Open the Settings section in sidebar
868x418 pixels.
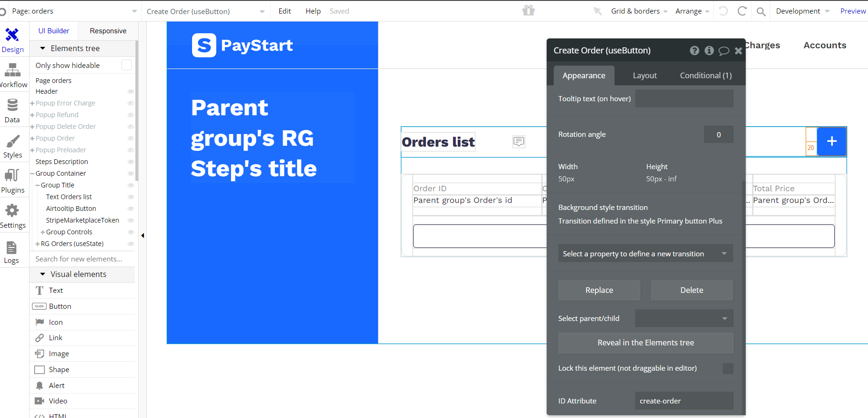pyautogui.click(x=13, y=216)
